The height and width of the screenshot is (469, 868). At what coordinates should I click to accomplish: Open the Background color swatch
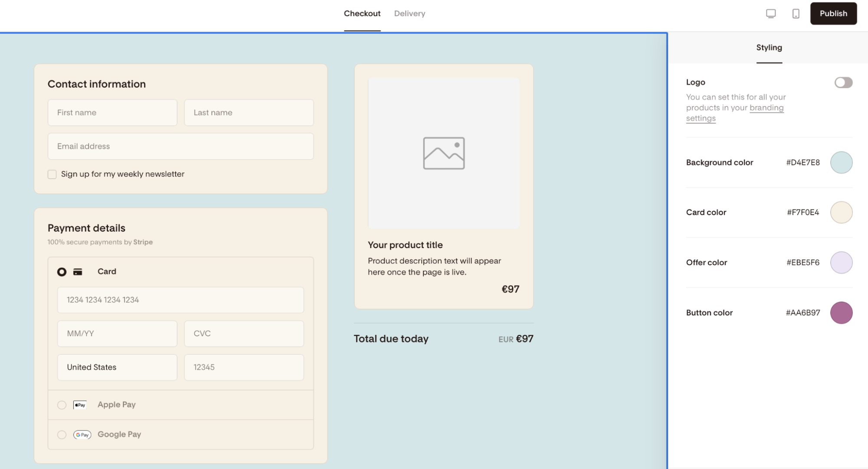tap(841, 163)
